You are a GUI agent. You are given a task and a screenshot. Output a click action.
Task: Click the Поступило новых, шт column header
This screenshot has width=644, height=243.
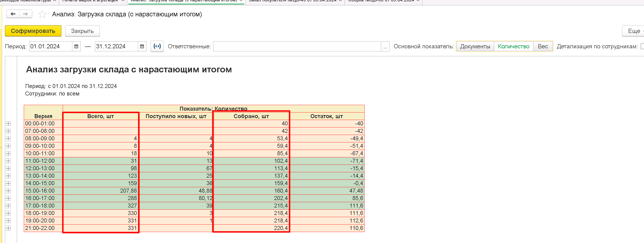176,116
